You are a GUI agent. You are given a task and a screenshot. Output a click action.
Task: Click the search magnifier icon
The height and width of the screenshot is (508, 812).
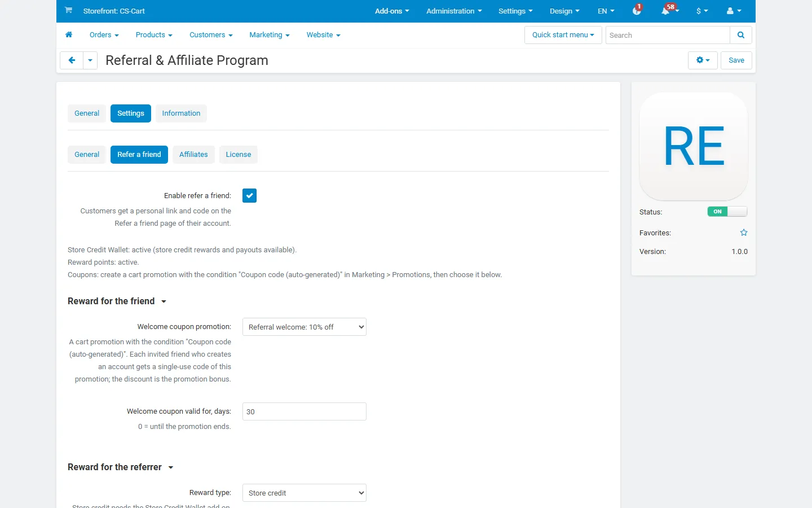(x=741, y=35)
